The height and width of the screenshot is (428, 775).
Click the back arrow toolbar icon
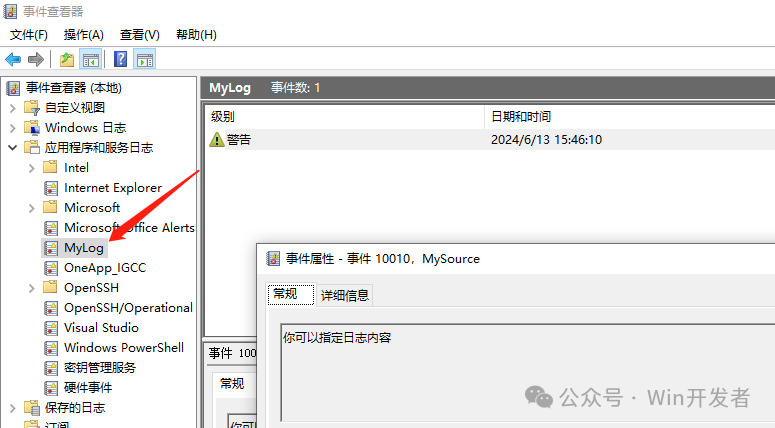coord(14,60)
